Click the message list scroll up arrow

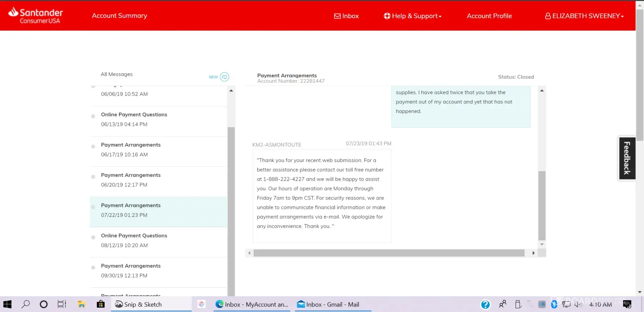(x=231, y=91)
